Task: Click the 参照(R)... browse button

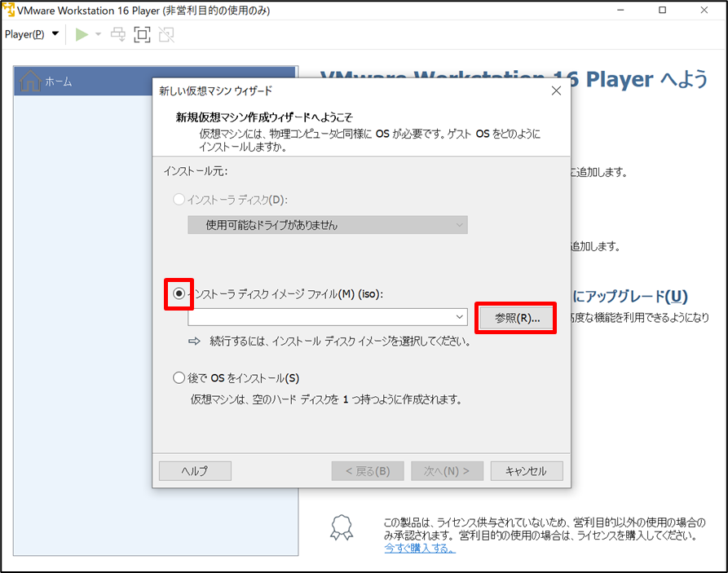Action: click(x=517, y=318)
